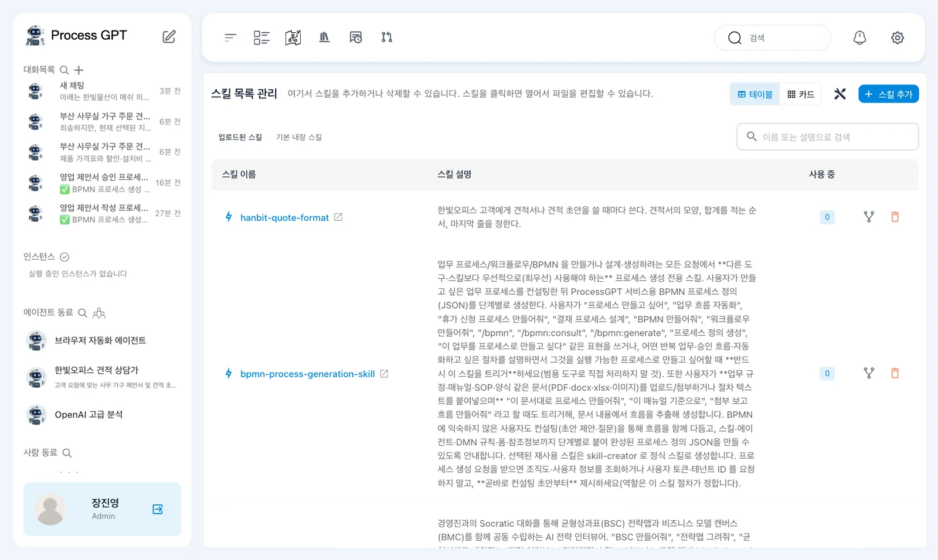Click the crossed tools icon next to 카드
The height and width of the screenshot is (560, 938).
point(840,94)
